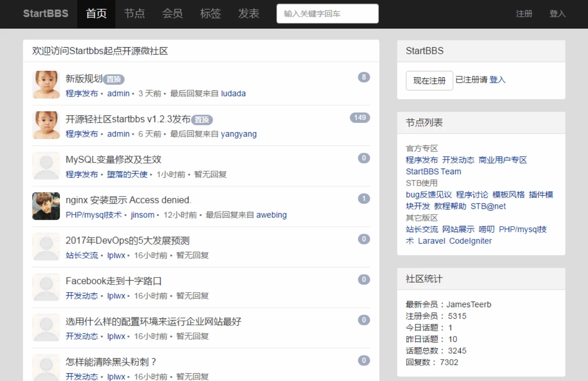Open the 发表 navigation item
This screenshot has width=588, height=381.
click(249, 14)
